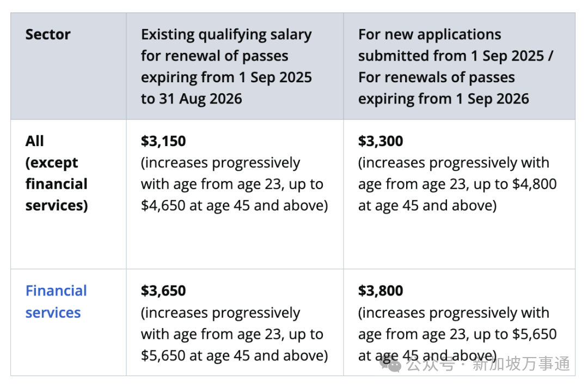Click the WeChat logo icon in watermark
The width and height of the screenshot is (588, 387).
click(x=390, y=364)
